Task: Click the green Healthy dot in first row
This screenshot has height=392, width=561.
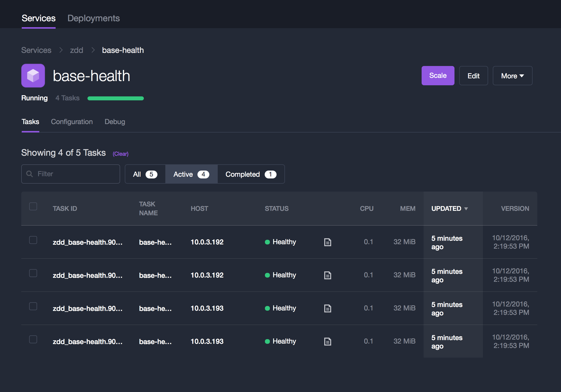Action: (267, 242)
